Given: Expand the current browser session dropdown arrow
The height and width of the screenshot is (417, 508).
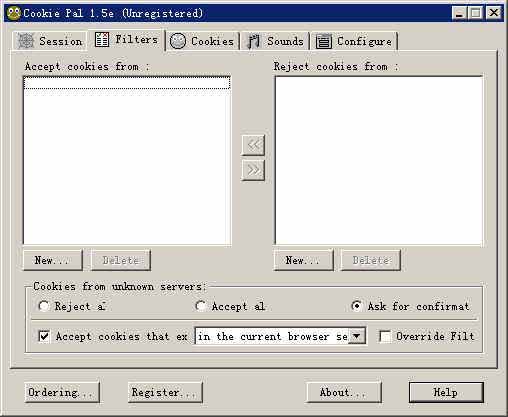Looking at the screenshot, I should point(357,336).
